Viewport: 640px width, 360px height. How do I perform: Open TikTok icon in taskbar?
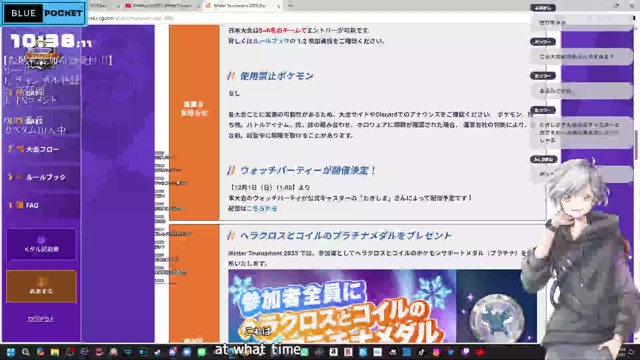[421, 352]
